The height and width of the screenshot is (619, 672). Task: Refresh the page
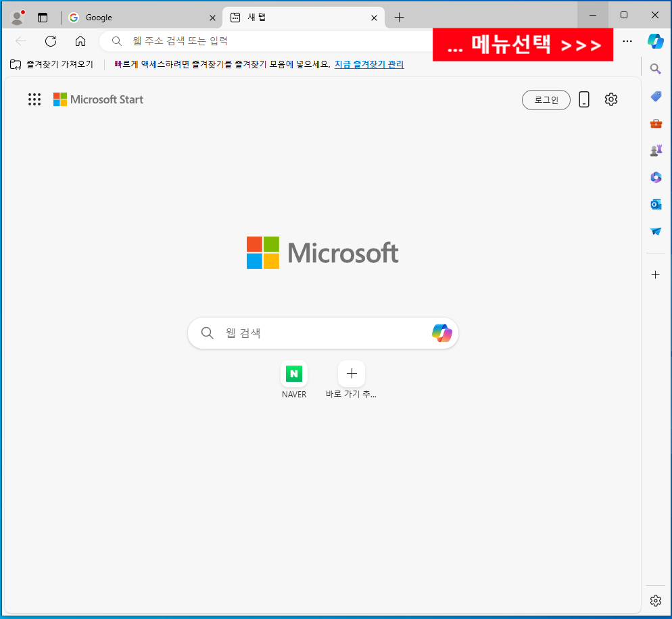click(51, 41)
